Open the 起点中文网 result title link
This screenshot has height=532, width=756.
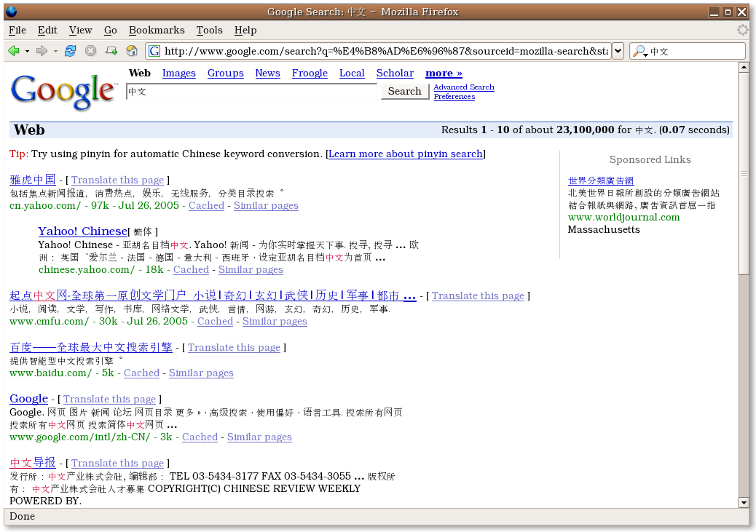click(x=213, y=295)
